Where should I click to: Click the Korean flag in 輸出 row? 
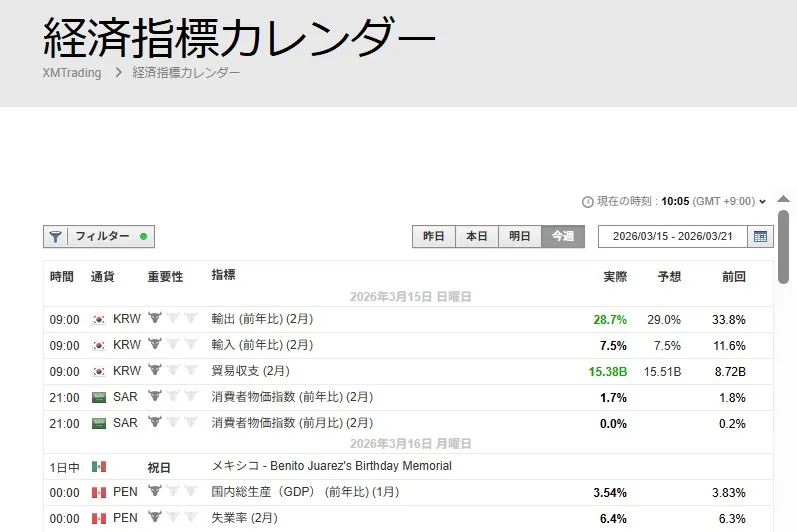(99, 320)
